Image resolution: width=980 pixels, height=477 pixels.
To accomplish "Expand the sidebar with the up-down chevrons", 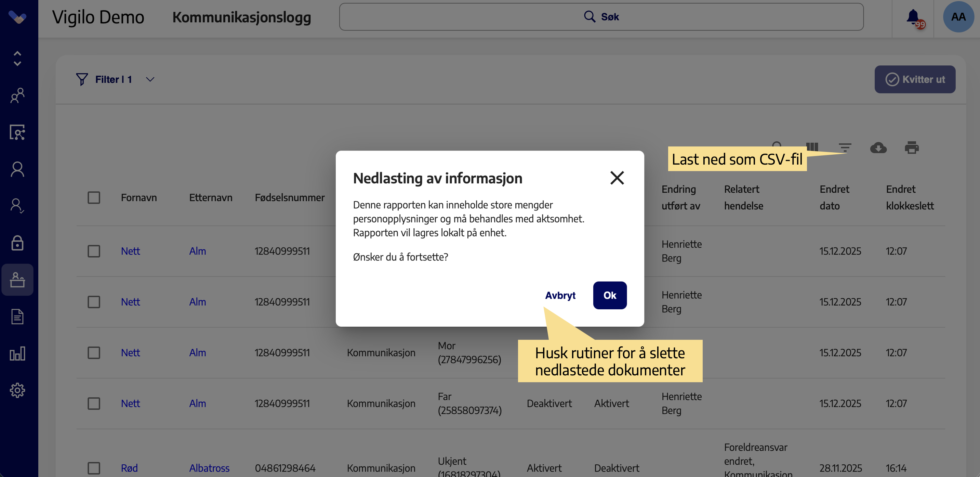I will [17, 59].
